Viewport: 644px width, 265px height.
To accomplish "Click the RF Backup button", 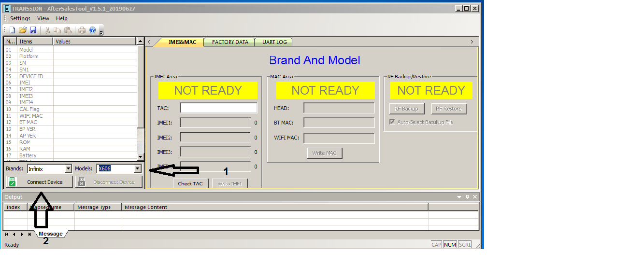I will pos(407,109).
